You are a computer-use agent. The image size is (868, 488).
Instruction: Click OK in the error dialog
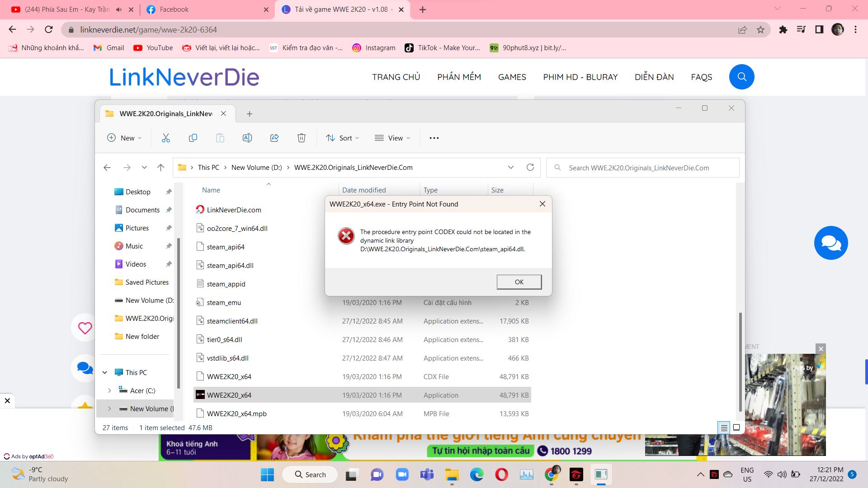pyautogui.click(x=519, y=282)
